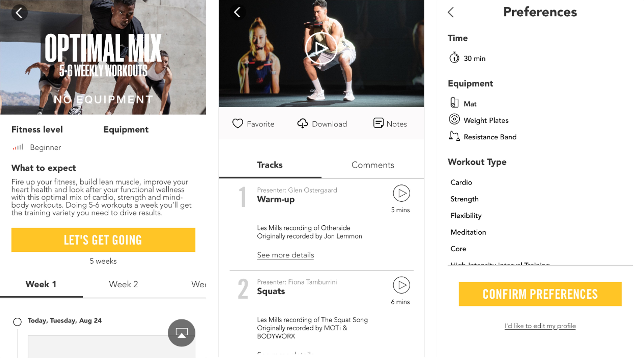This screenshot has height=358, width=644.
Task: Switch to the Week 2 tab
Action: (123, 284)
